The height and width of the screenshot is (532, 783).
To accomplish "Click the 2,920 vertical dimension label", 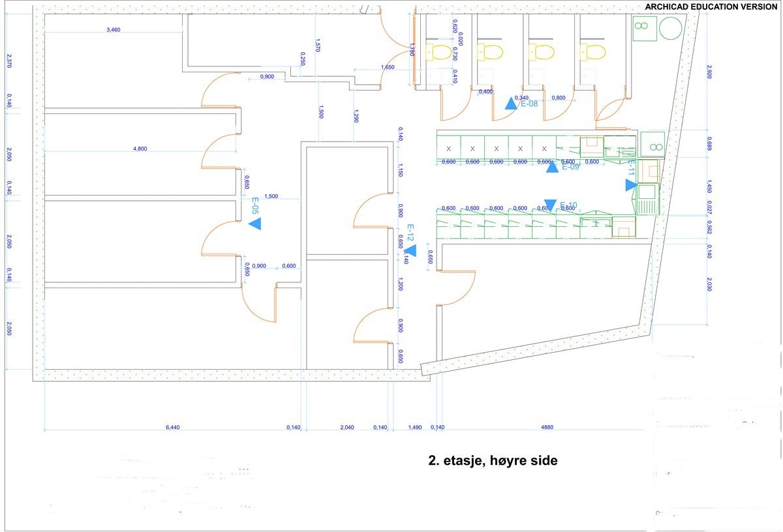I will pos(710,71).
